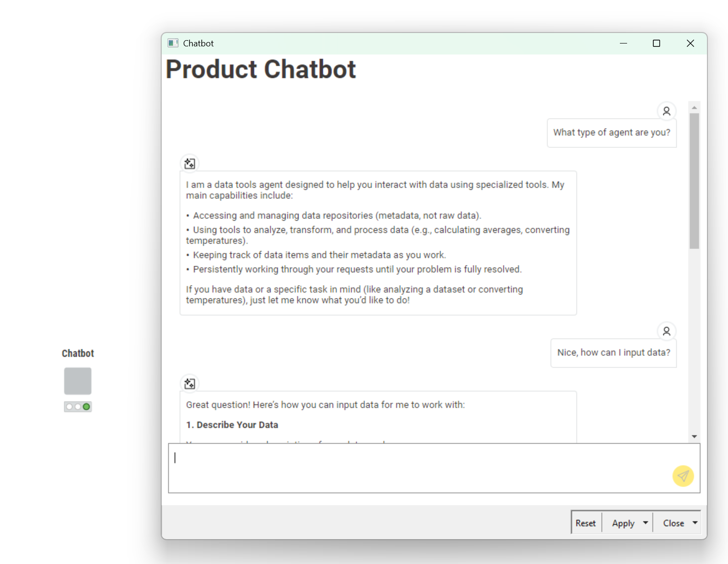
Task: Click user avatar above 'Nice, how can I input data?'
Action: (x=666, y=331)
